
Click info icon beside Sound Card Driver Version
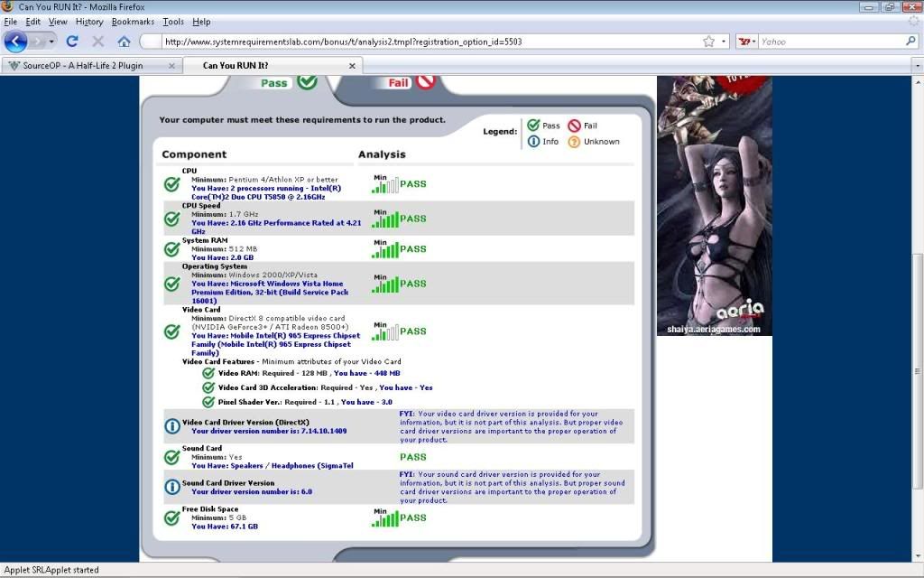[172, 487]
